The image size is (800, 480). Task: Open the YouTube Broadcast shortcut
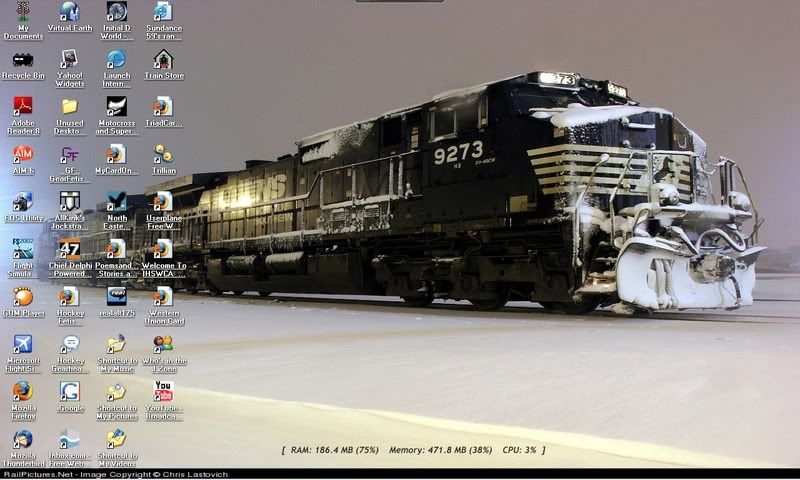click(163, 392)
